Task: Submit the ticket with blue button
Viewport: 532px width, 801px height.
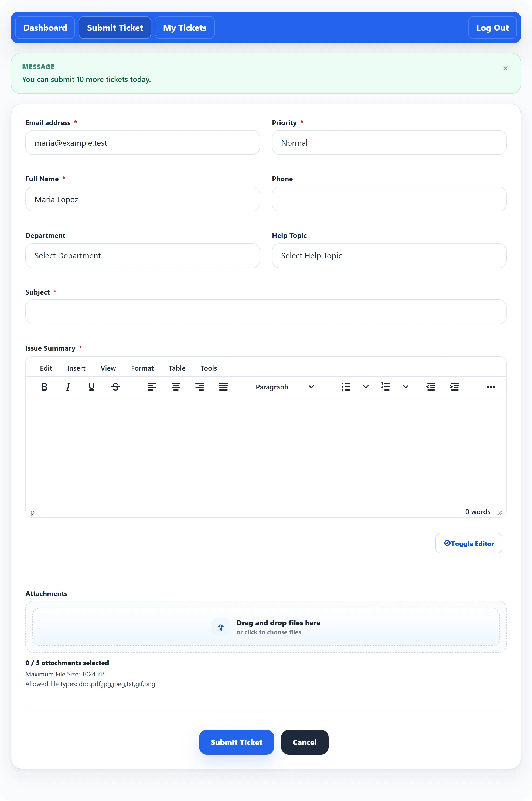Action: click(x=237, y=742)
